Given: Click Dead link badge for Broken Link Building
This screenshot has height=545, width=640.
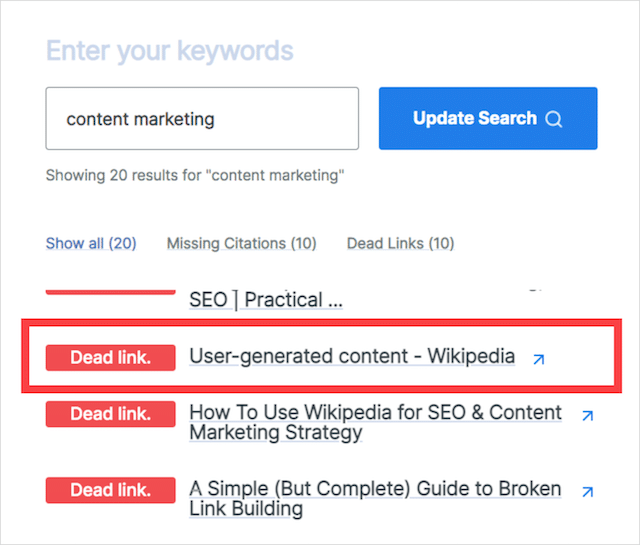Looking at the screenshot, I should tap(111, 490).
